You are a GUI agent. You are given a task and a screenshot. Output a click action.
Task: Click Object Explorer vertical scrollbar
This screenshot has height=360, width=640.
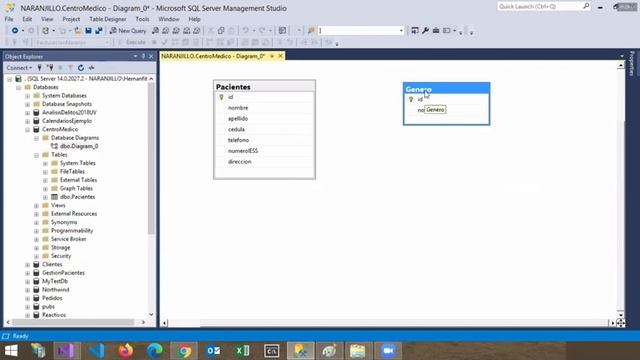[x=151, y=159]
